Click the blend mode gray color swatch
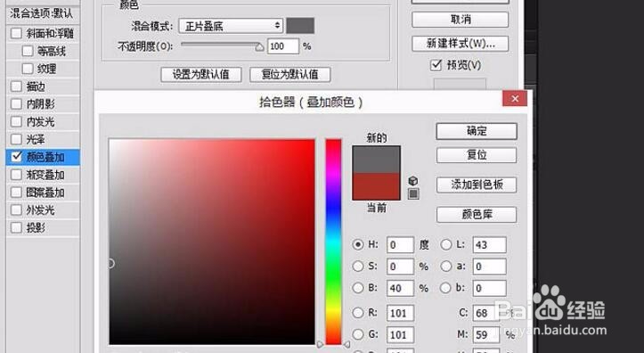This screenshot has height=353, width=644. click(x=300, y=26)
